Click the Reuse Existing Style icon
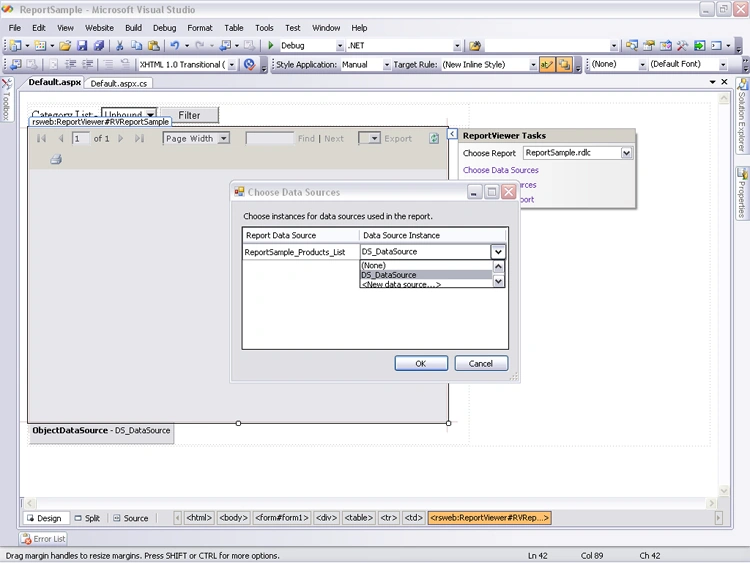Viewport: 750px width, 563px height. coord(564,65)
